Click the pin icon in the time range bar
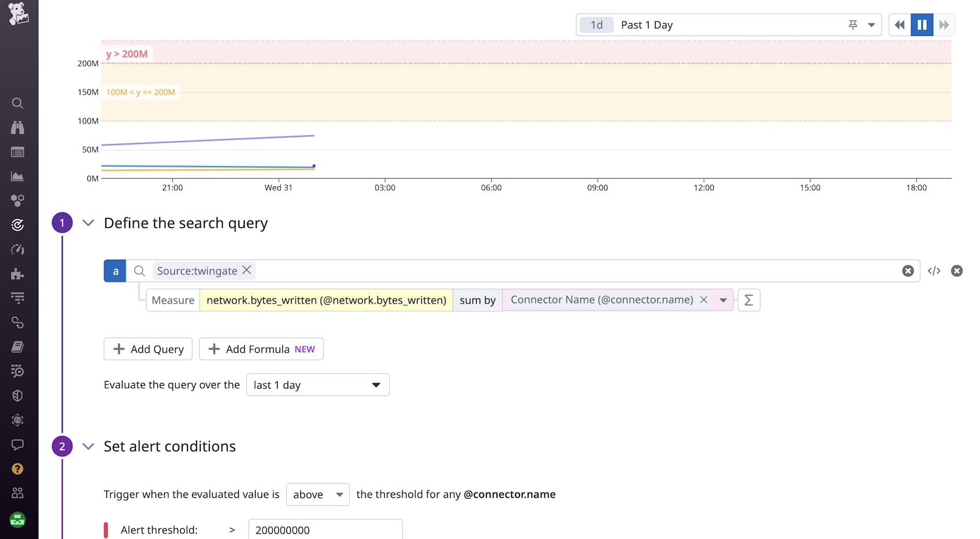 [852, 25]
